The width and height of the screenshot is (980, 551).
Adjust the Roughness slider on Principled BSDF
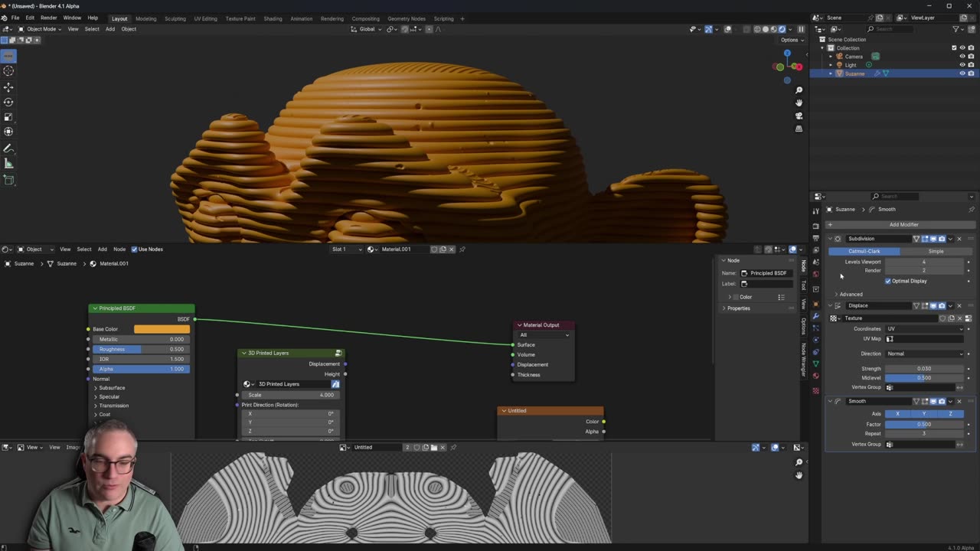142,349
